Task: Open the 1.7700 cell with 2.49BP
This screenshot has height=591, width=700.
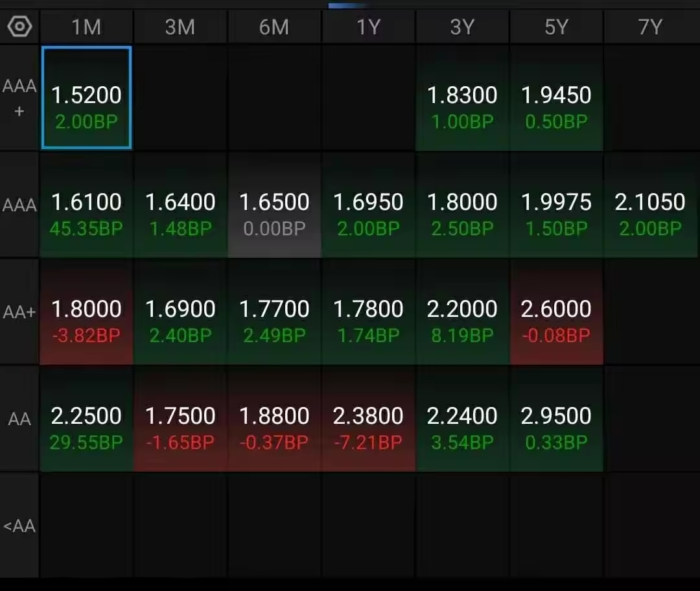Action: [x=274, y=312]
